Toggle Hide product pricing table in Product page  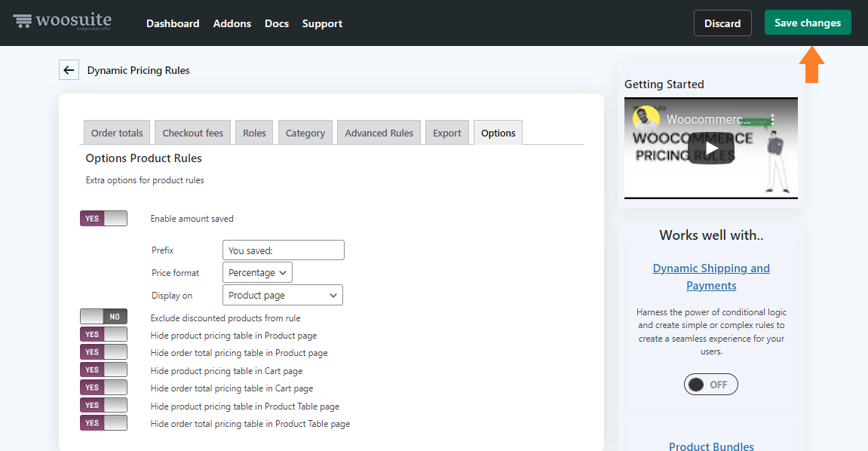[103, 334]
